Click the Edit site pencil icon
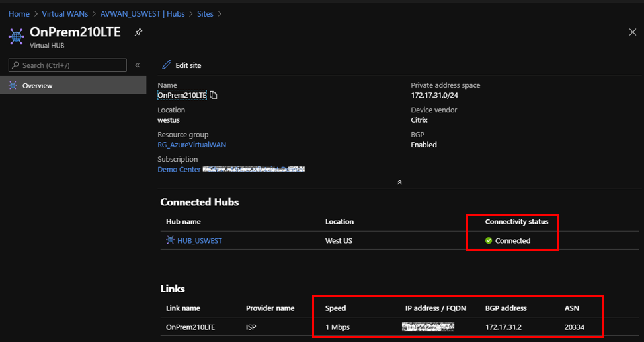644x342 pixels. click(x=167, y=65)
